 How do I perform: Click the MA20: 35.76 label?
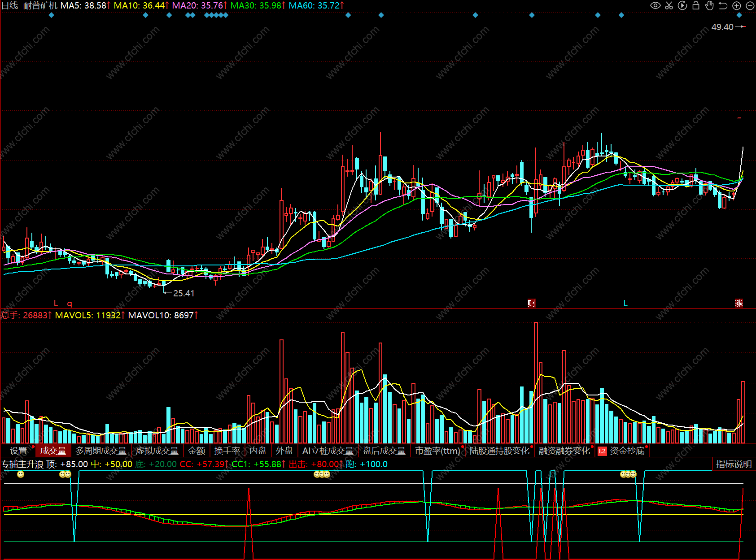point(200,5)
